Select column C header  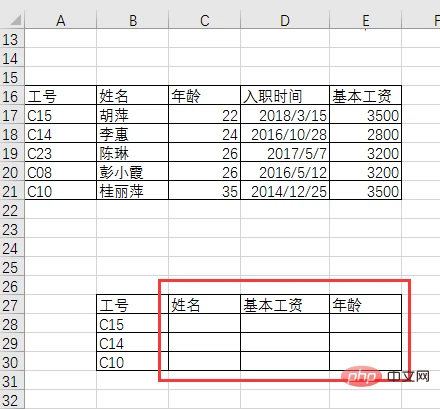tap(205, 20)
